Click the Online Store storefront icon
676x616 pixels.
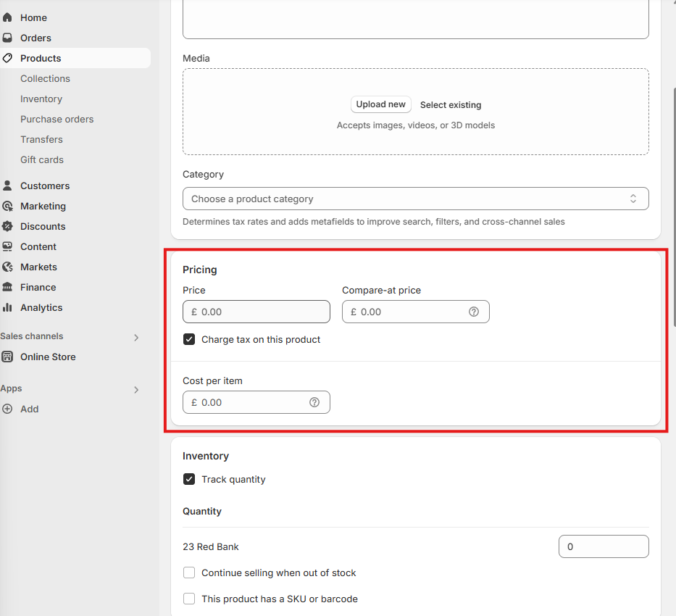coord(7,357)
